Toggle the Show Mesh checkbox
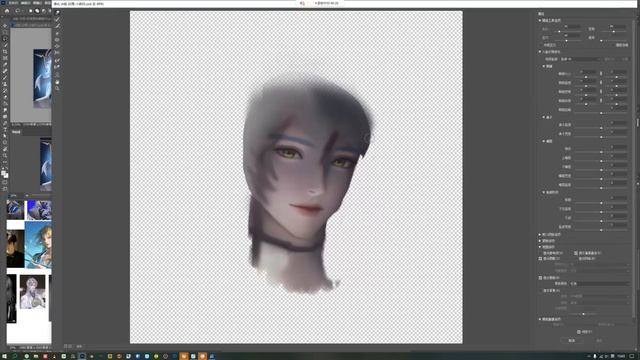Viewport: 640px width, 360px height. pyautogui.click(x=576, y=259)
